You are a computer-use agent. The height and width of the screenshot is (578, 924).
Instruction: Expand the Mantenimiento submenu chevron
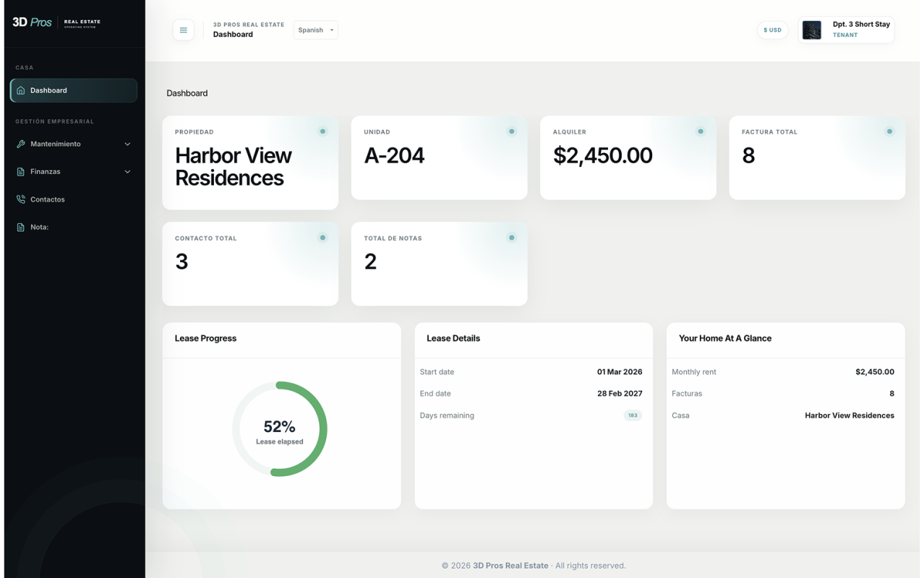tap(128, 144)
